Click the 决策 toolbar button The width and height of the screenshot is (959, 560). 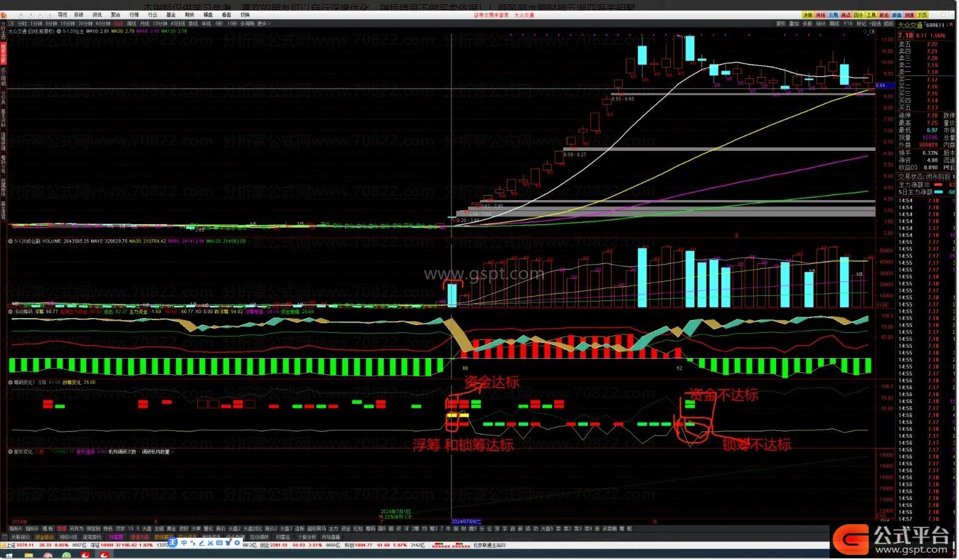click(807, 15)
